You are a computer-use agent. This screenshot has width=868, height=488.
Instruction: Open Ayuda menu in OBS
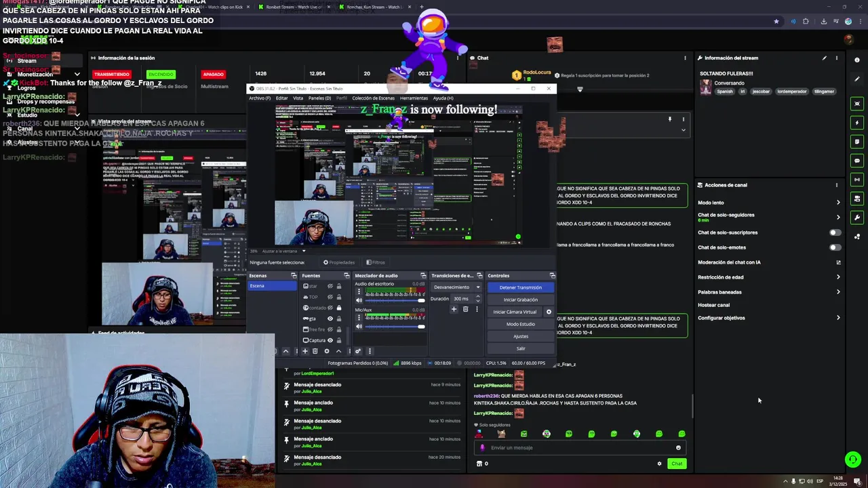click(443, 98)
